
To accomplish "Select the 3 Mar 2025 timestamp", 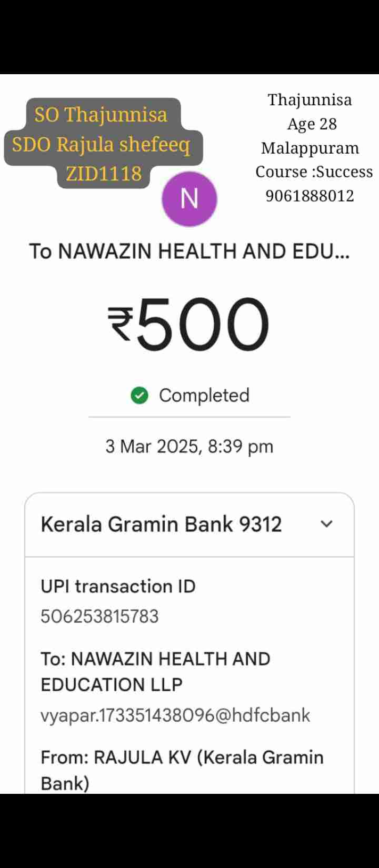I will point(189,447).
